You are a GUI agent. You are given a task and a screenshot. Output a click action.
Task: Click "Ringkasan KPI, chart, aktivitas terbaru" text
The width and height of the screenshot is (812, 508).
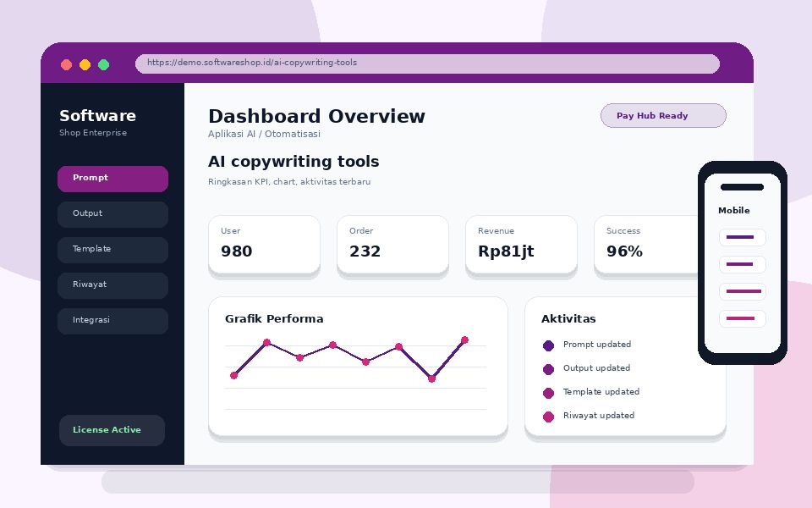(289, 182)
